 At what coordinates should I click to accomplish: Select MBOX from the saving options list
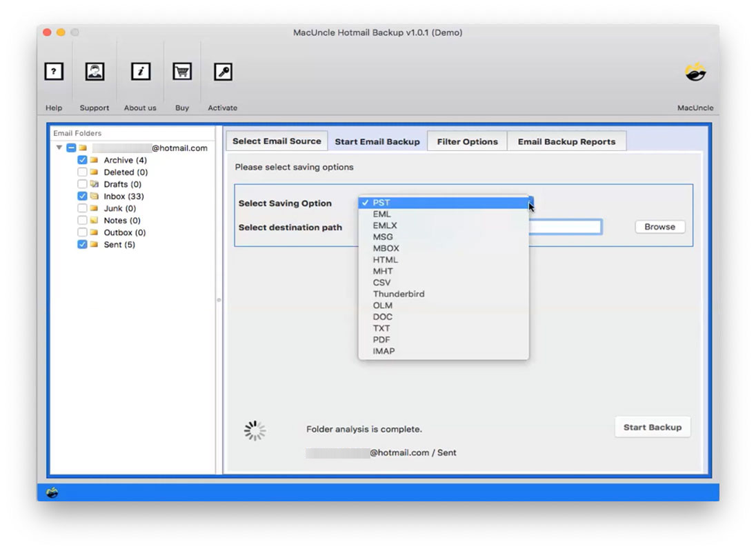click(x=386, y=248)
